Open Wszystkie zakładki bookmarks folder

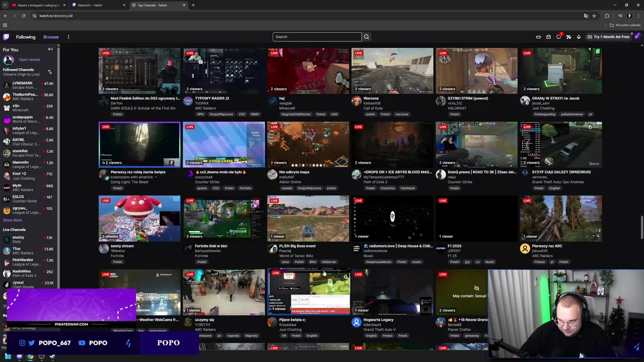(x=625, y=25)
